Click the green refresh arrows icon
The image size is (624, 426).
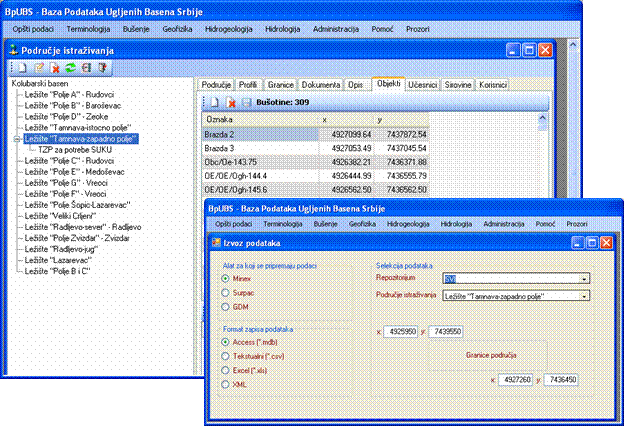(71, 68)
